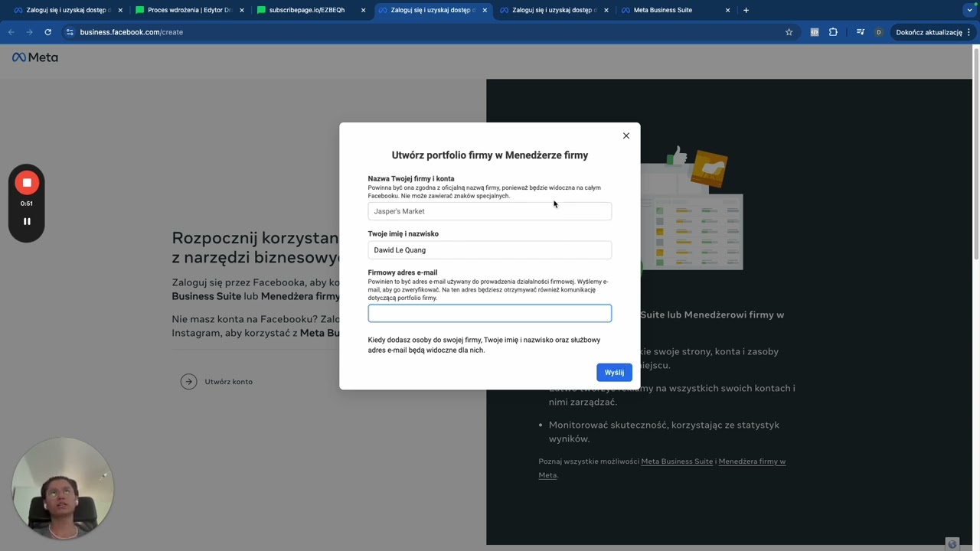
Task: Switch to Proces wdrożenia tab
Action: (189, 10)
